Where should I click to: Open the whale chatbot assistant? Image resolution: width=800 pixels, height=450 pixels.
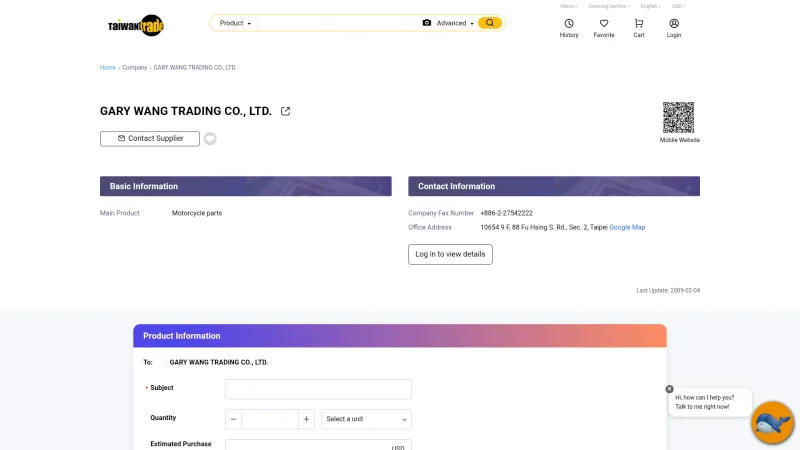772,422
